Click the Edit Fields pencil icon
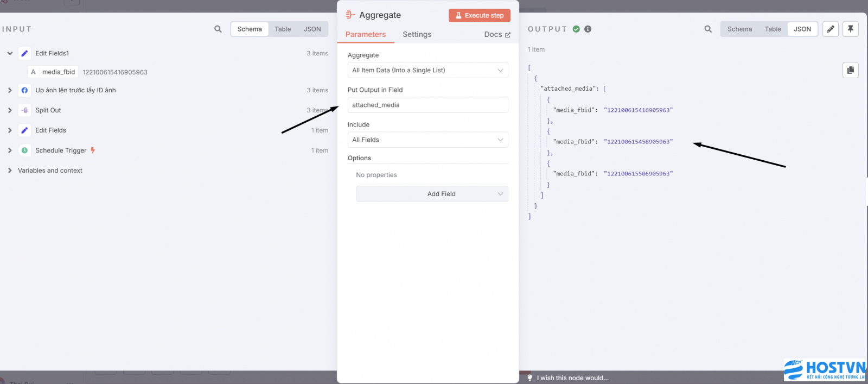 coord(24,130)
